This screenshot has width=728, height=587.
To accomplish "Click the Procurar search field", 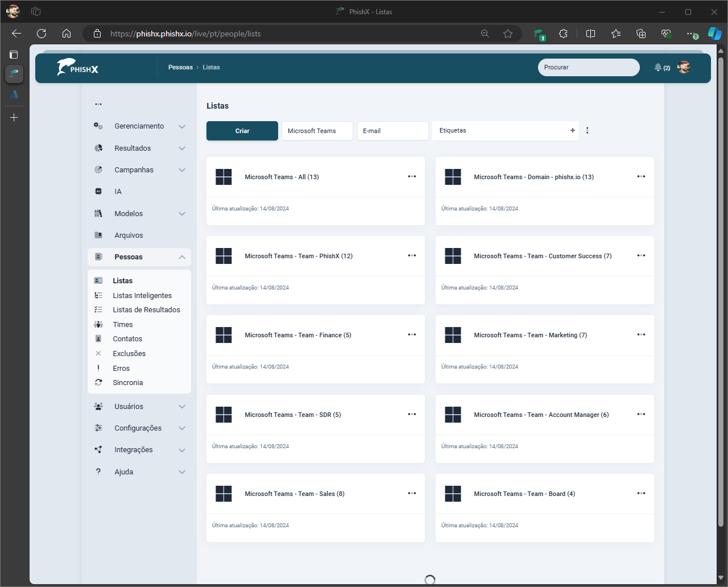I will pyautogui.click(x=589, y=67).
